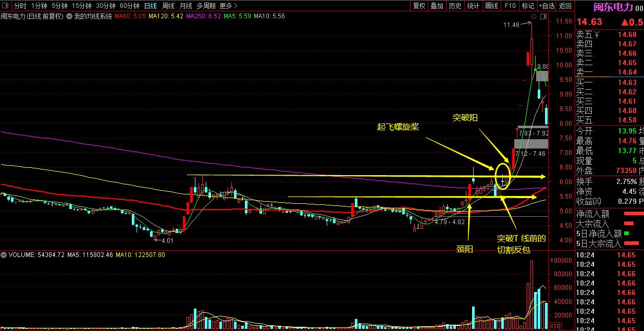Click the VOLUME: 54384.72 indicator readout
Image resolution: width=644 pixels, height=331 pixels.
(x=36, y=255)
